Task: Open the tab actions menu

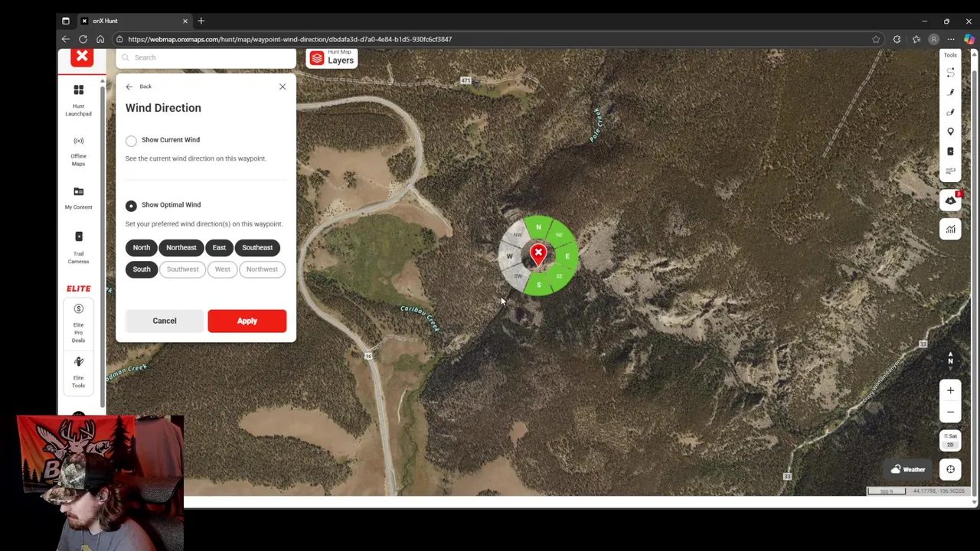Action: (66, 21)
